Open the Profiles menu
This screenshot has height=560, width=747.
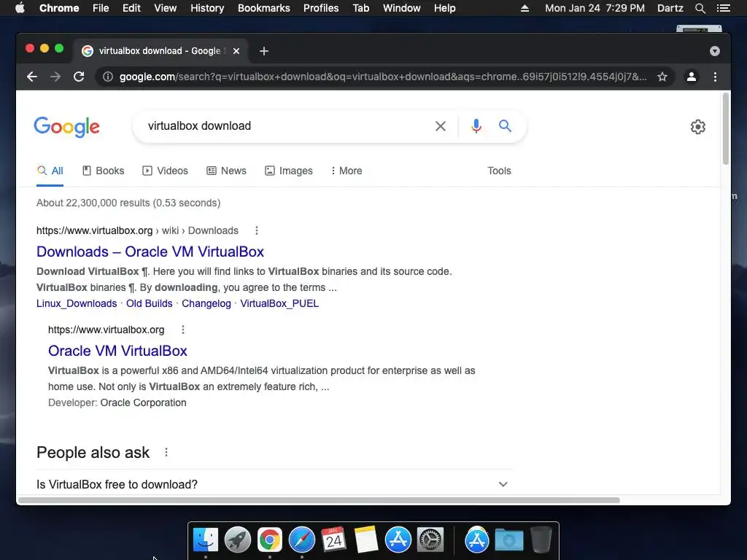click(321, 8)
